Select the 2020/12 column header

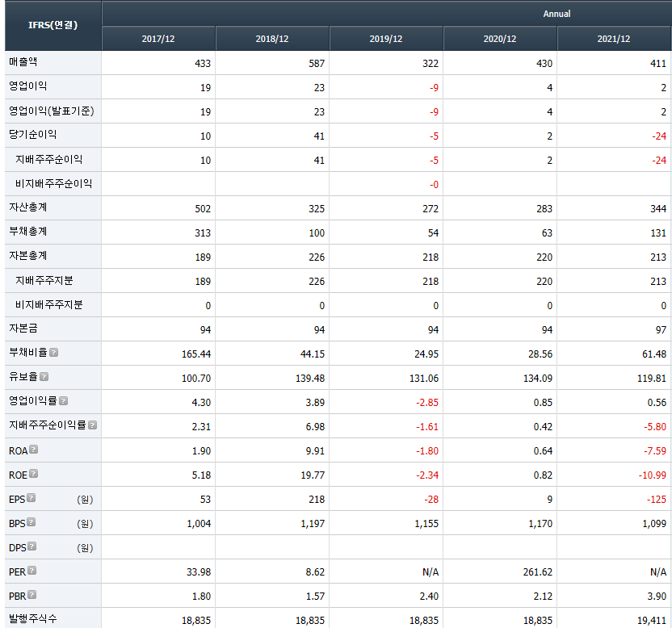pyautogui.click(x=500, y=39)
